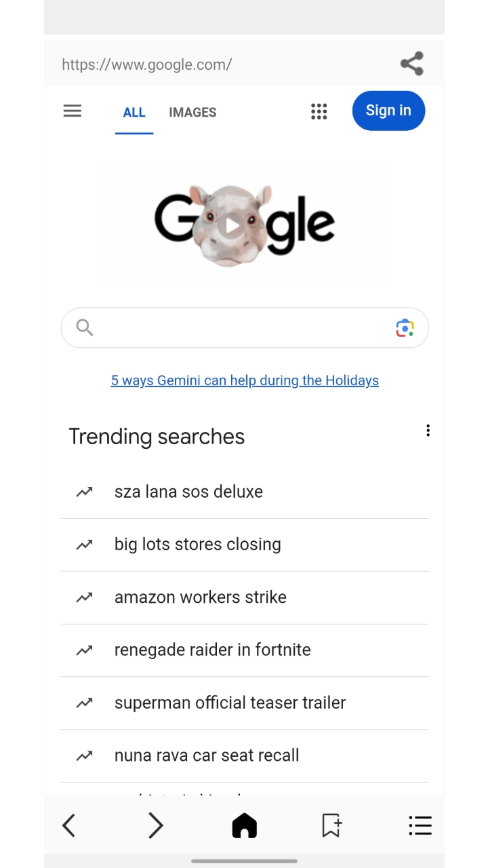Open the hamburger menu on Google page
This screenshot has height=868, width=488.
[73, 111]
